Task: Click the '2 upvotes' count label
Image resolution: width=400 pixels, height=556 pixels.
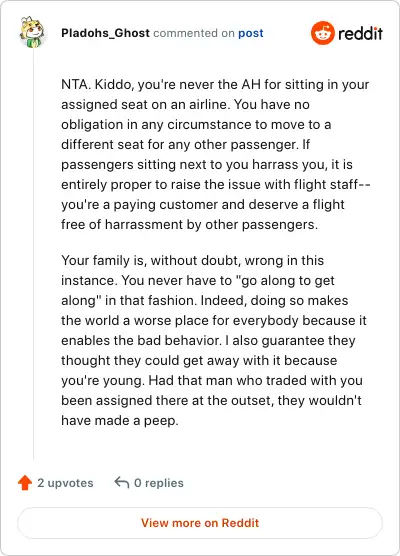Action: coord(65,483)
